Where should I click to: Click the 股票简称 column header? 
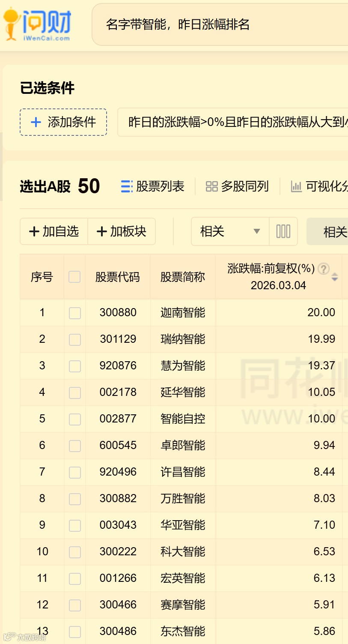(x=183, y=277)
